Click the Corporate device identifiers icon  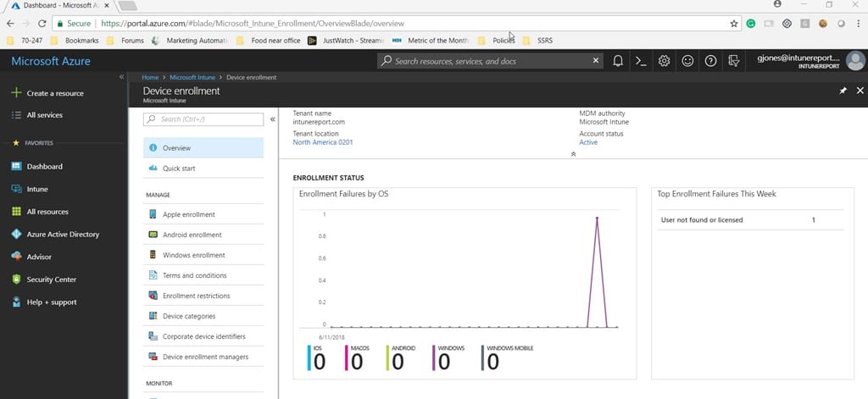point(153,336)
